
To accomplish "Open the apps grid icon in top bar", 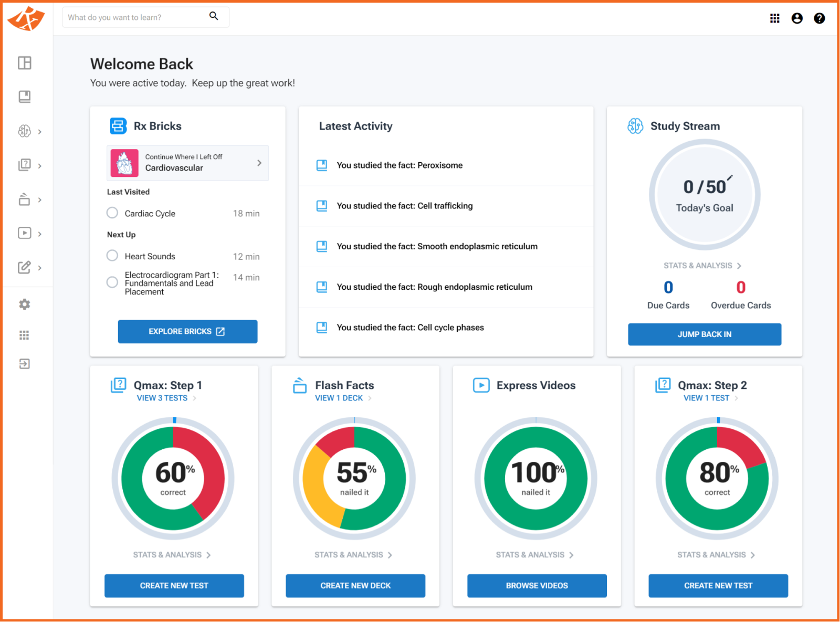I will (774, 18).
